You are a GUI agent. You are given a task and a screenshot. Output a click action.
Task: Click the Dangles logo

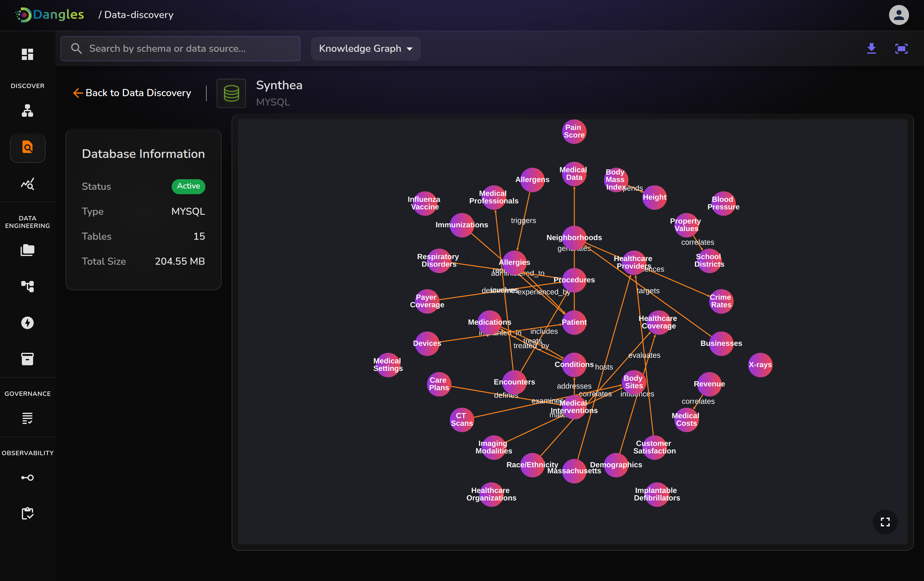pos(49,15)
